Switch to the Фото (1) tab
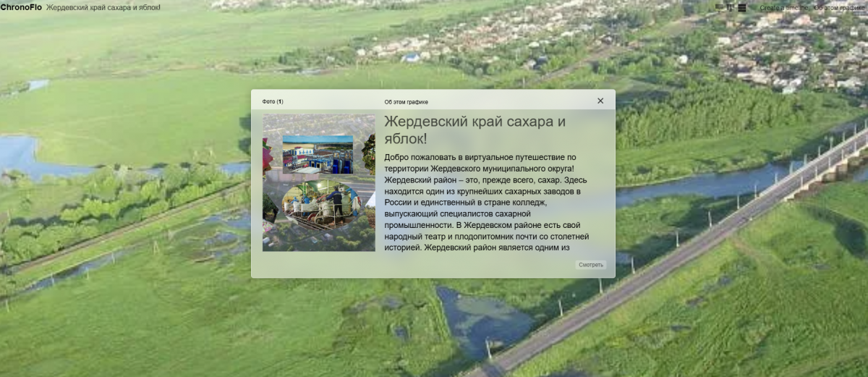 273,101
